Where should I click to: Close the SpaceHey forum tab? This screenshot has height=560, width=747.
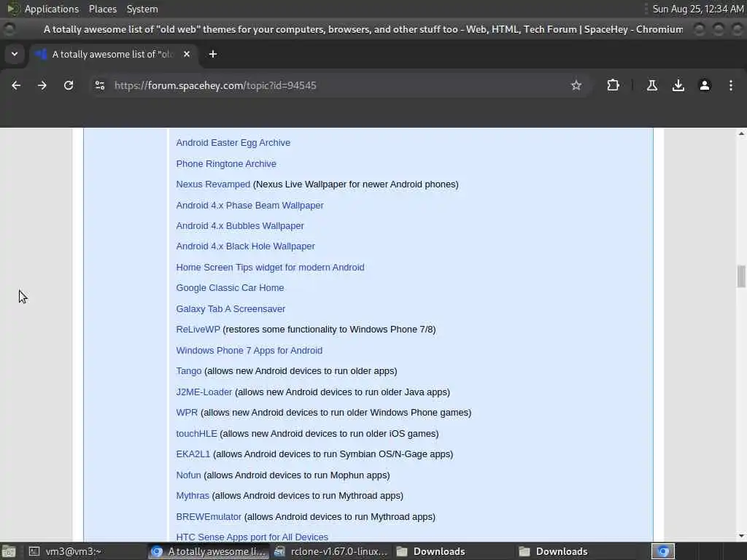pyautogui.click(x=187, y=54)
